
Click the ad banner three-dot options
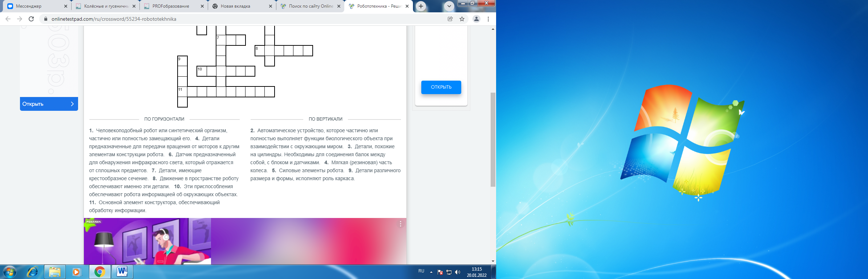(x=401, y=224)
